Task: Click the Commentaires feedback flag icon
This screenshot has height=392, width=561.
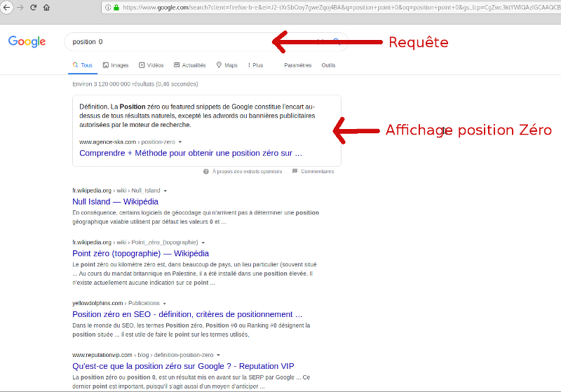Action: (295, 171)
